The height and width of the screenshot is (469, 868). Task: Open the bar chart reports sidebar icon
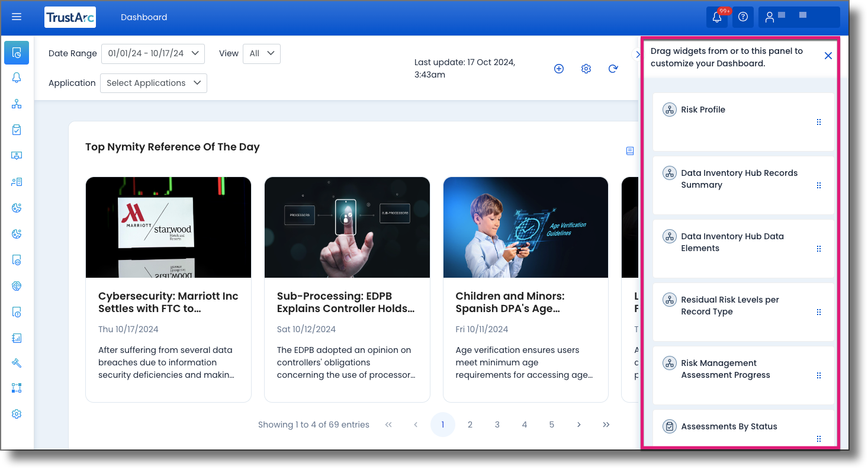17,338
